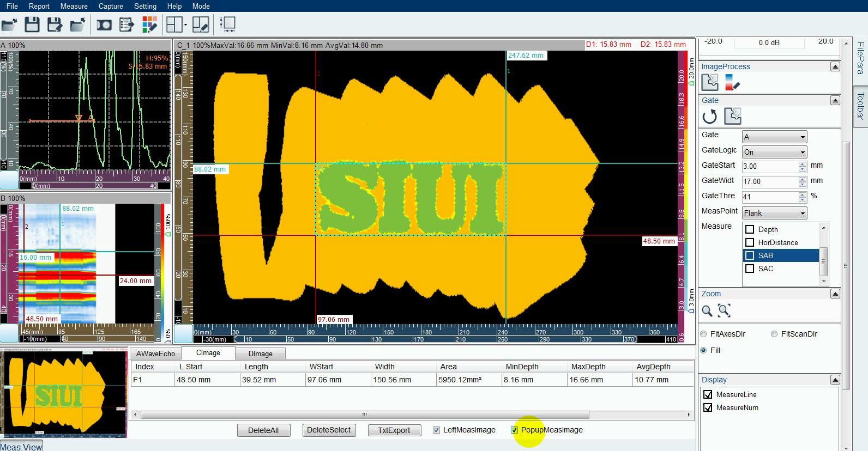Select the FitAxesDir radio button

[x=703, y=334]
